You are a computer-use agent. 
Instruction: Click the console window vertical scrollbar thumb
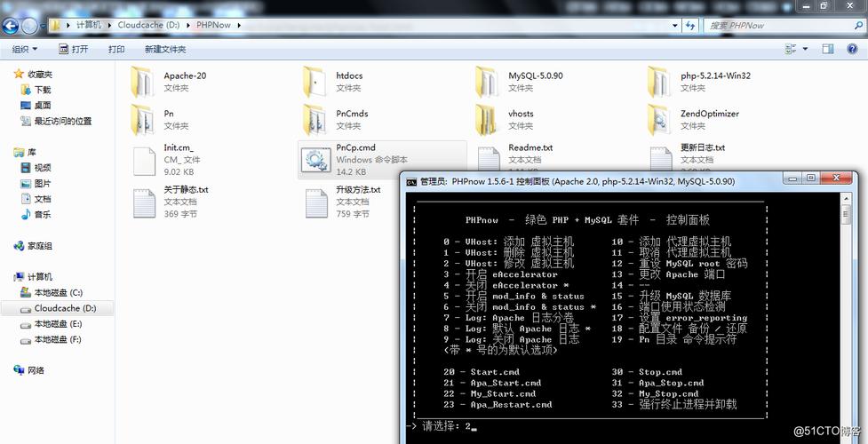point(845,214)
